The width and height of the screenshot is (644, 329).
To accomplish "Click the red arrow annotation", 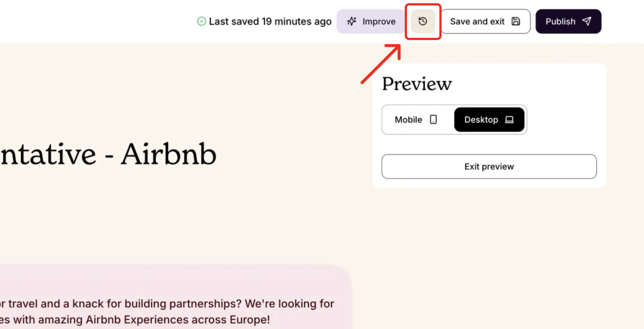I will (x=381, y=64).
